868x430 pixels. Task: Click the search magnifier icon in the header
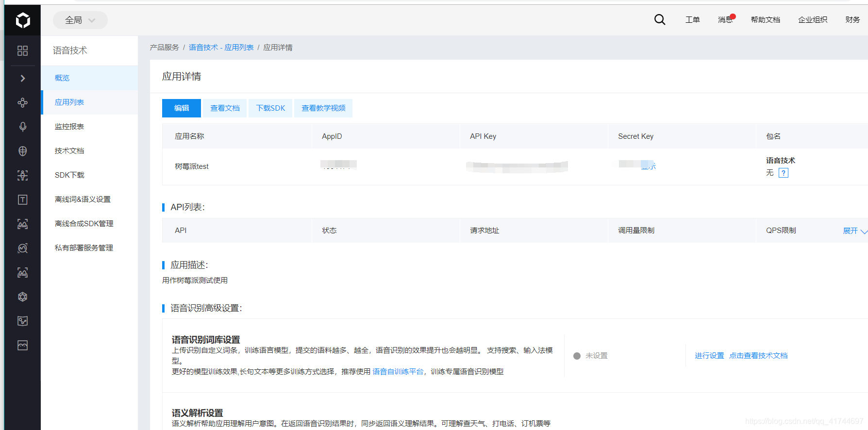(x=660, y=19)
